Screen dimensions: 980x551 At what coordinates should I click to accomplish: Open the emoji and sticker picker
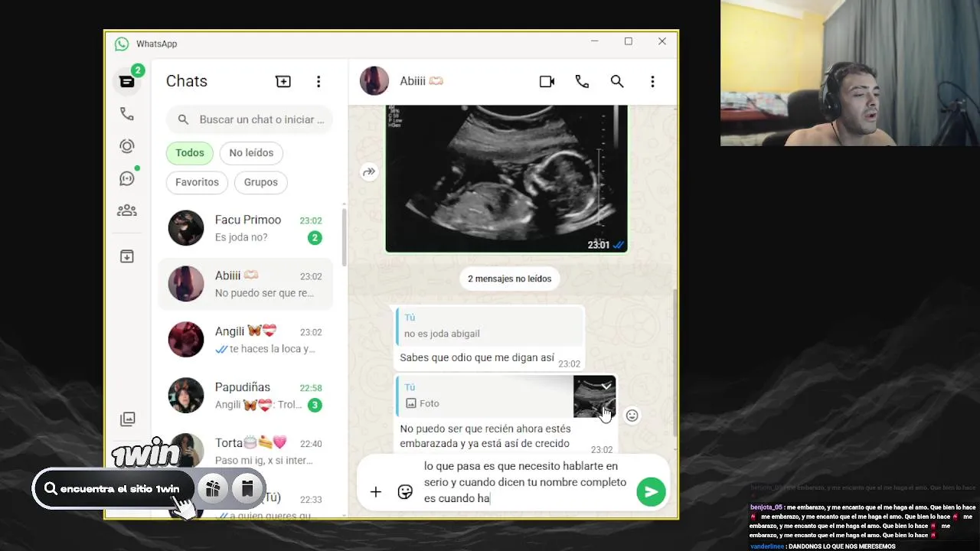click(x=405, y=492)
